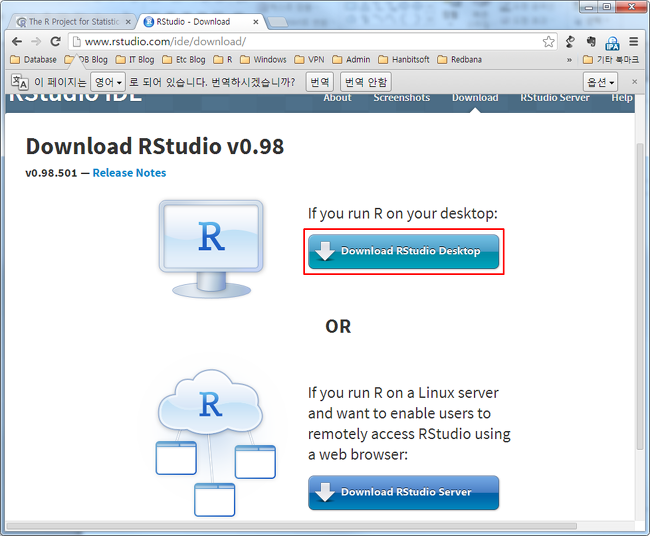Screen dimensions: 650x536
Task: Go back with the browser back arrow
Action: (x=17, y=41)
